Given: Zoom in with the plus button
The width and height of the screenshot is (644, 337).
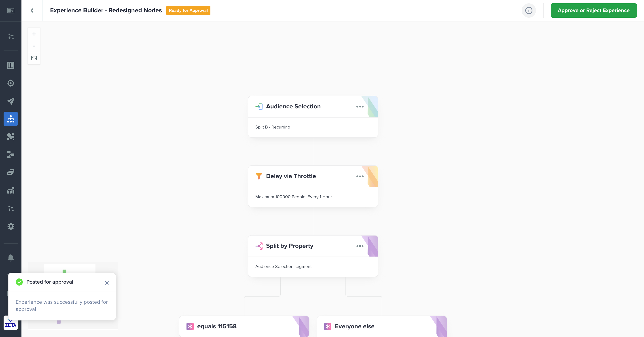Looking at the screenshot, I should coord(34,34).
